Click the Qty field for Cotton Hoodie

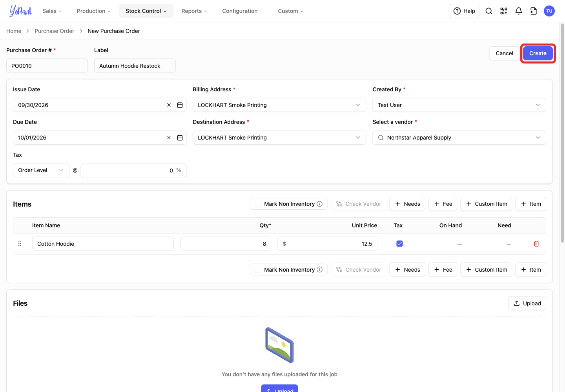226,244
